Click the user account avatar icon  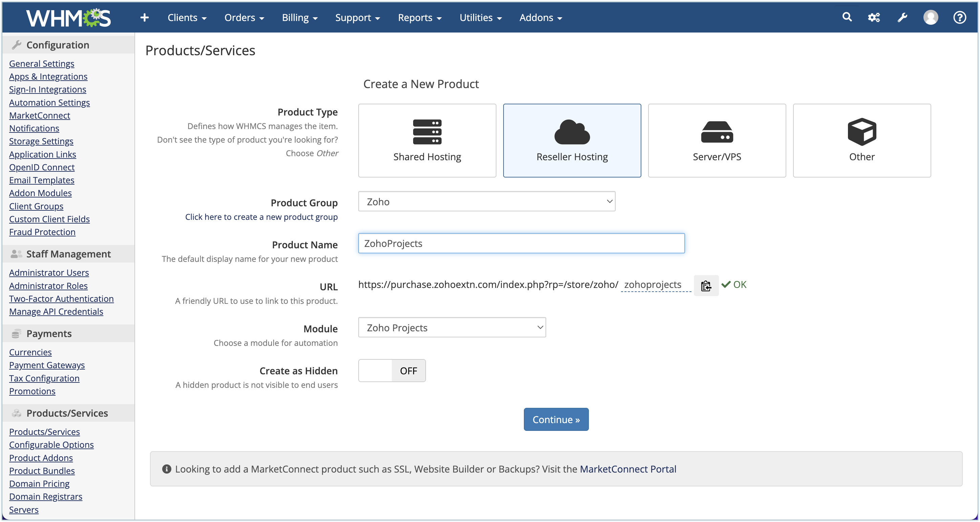(x=931, y=18)
